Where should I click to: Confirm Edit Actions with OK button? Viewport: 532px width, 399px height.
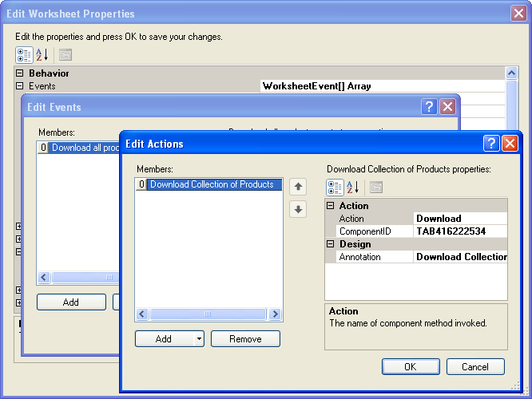411,366
